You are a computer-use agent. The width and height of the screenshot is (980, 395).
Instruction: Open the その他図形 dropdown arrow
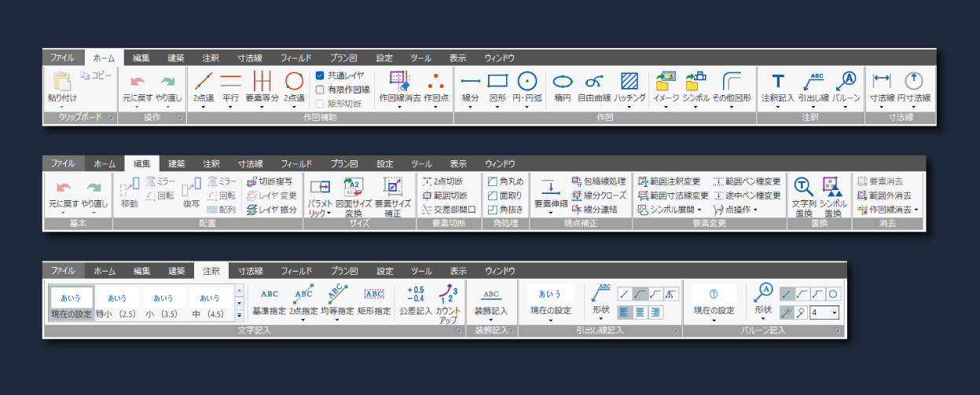[x=732, y=108]
